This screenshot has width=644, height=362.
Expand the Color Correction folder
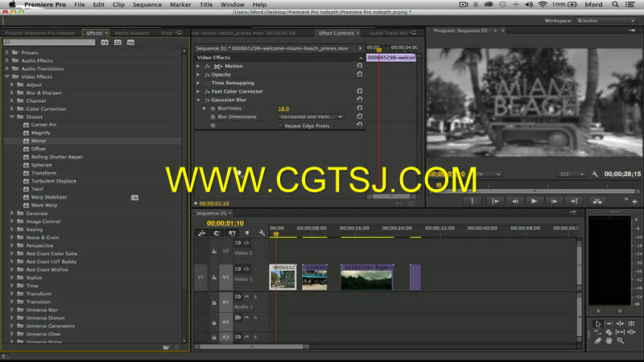click(x=12, y=109)
